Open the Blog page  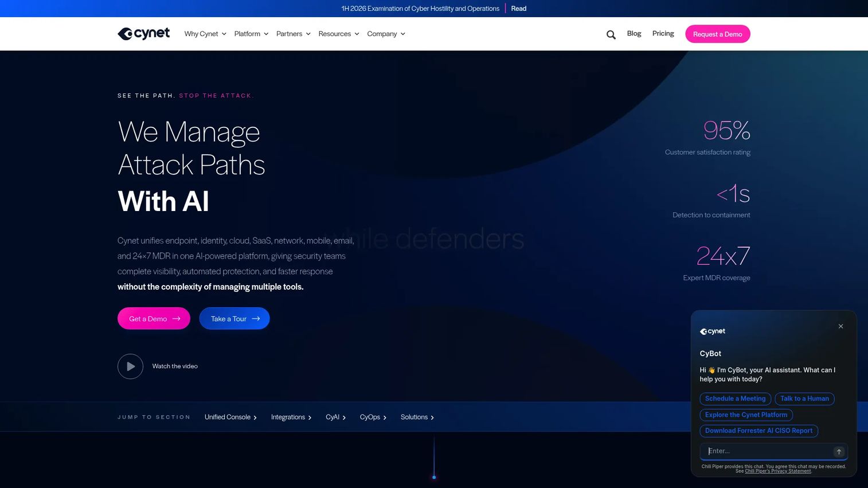(x=634, y=33)
